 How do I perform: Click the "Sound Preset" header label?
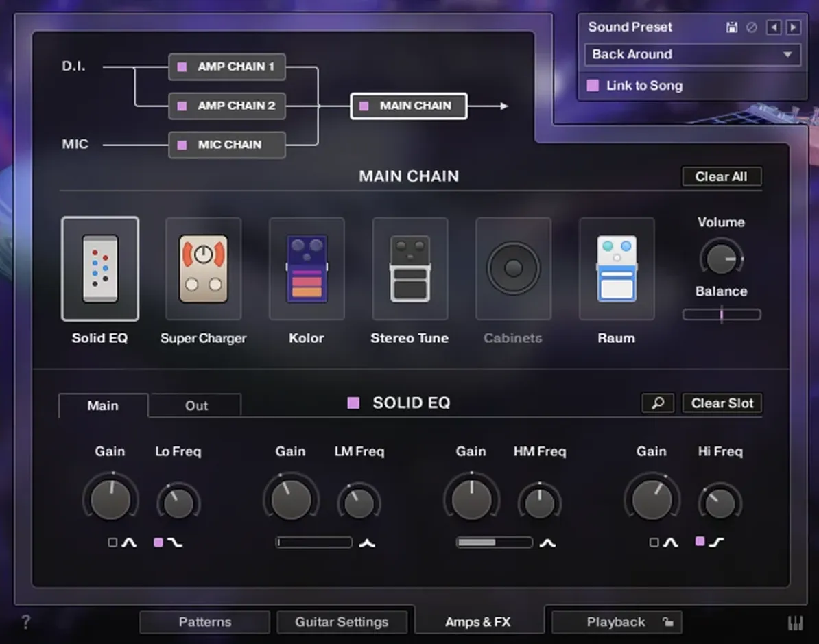coord(630,27)
